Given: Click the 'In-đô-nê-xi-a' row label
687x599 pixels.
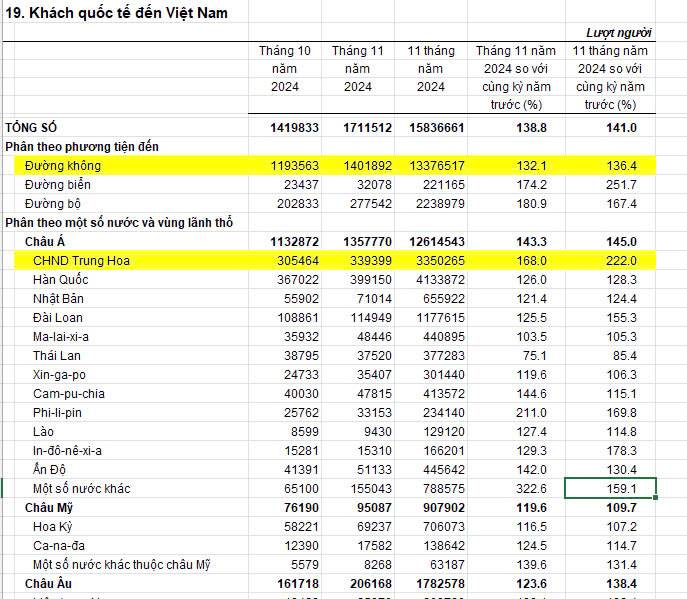Looking at the screenshot, I should tap(67, 450).
